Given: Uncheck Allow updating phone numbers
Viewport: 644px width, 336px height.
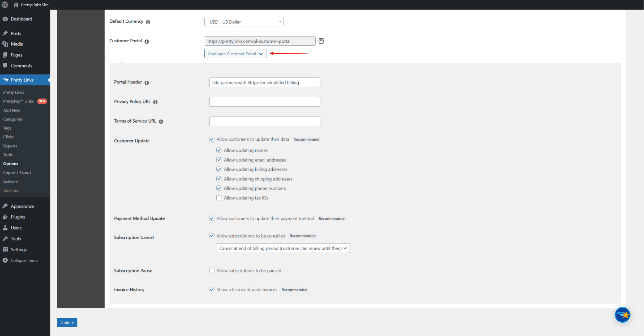Looking at the screenshot, I should (219, 188).
